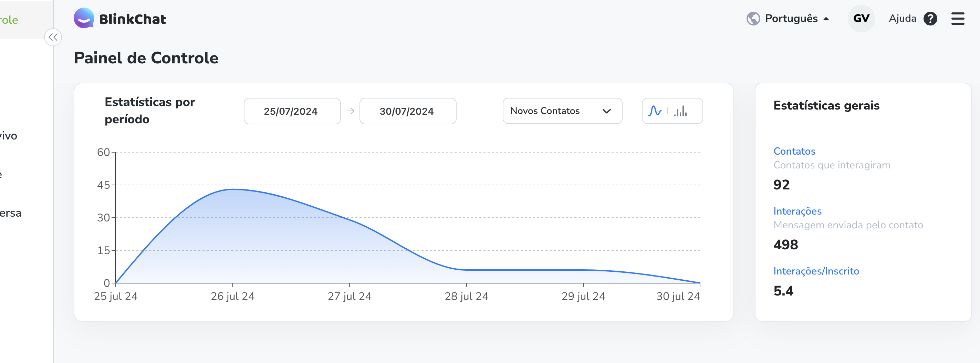This screenshot has height=363, width=980.
Task: Click the 25 jul 24 axis label
Action: point(116,296)
